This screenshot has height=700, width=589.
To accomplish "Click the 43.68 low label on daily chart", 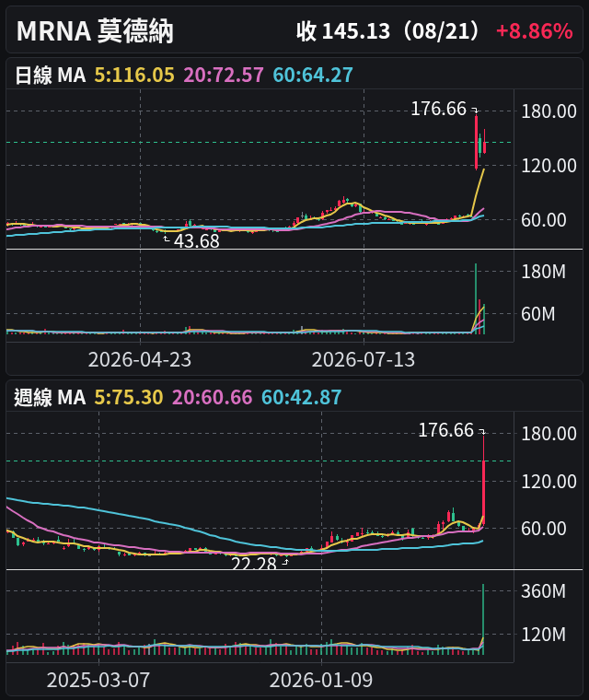I will [x=197, y=241].
